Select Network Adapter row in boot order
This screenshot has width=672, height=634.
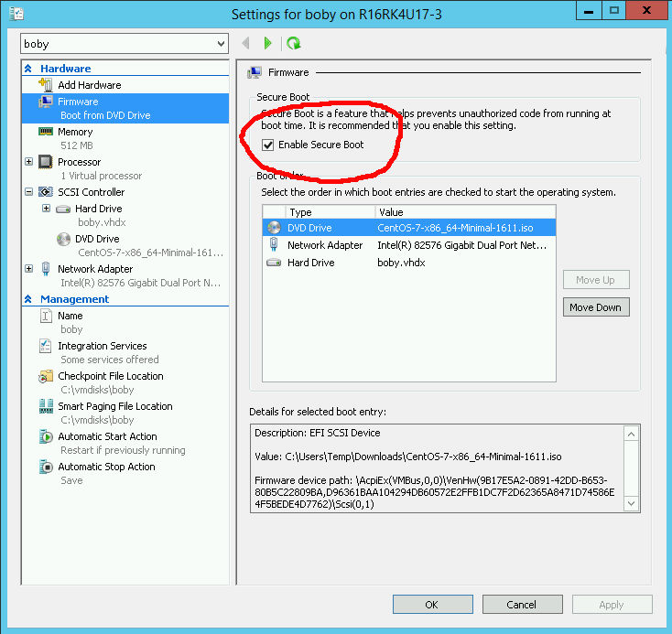click(409, 245)
